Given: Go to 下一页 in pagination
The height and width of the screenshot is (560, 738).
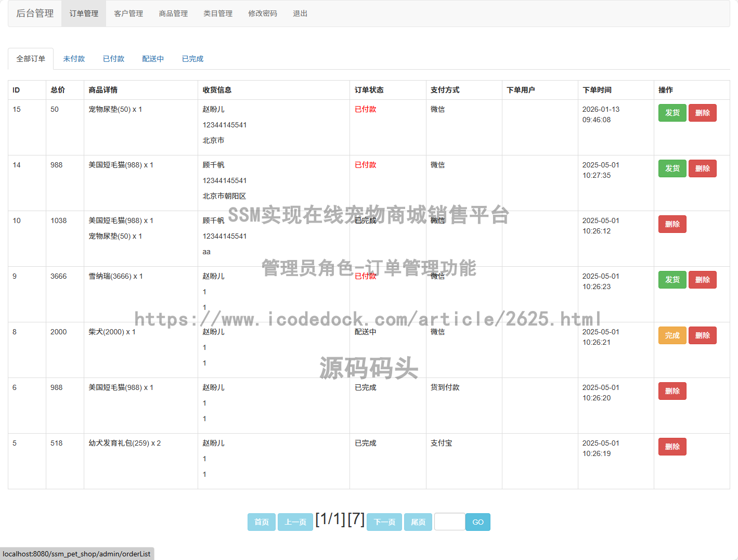Looking at the screenshot, I should [384, 522].
